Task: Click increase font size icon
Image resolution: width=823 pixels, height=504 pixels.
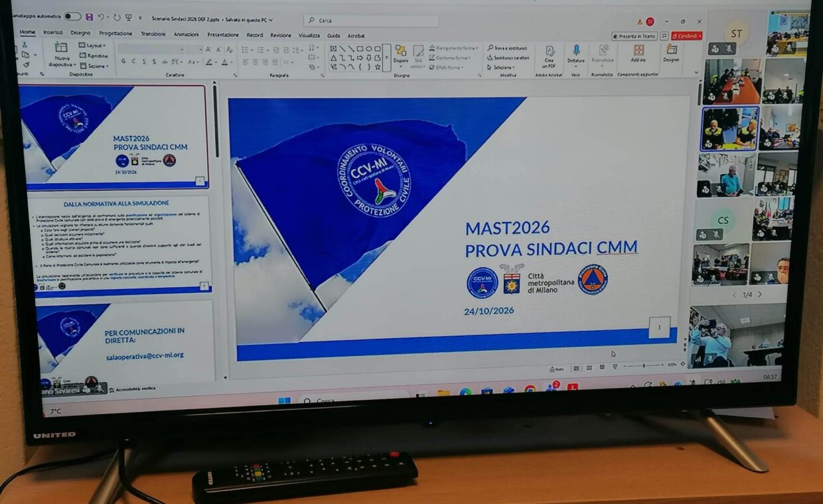Action: [208, 50]
